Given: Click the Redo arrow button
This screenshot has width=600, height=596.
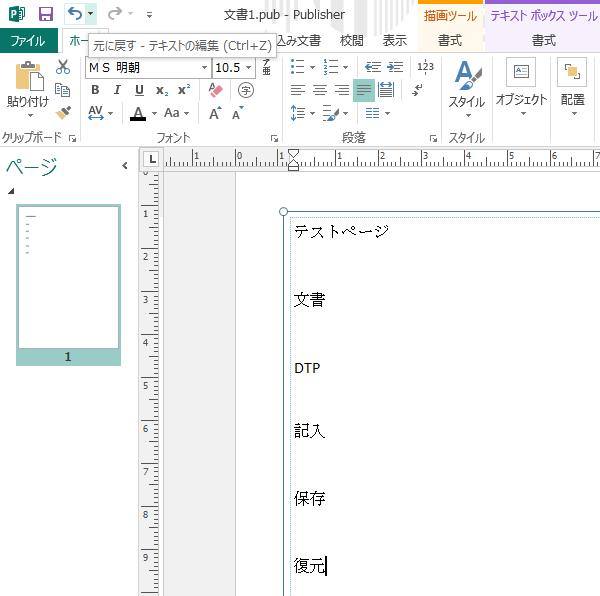Looking at the screenshot, I should click(114, 14).
